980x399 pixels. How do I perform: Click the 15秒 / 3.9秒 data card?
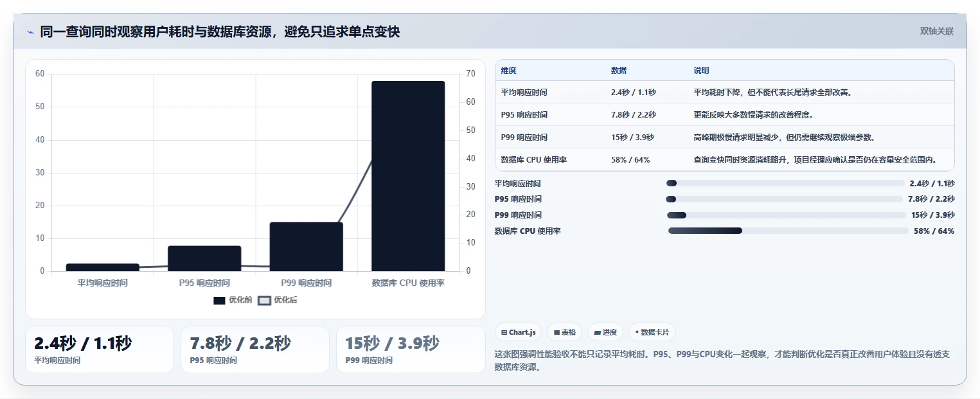(x=411, y=350)
